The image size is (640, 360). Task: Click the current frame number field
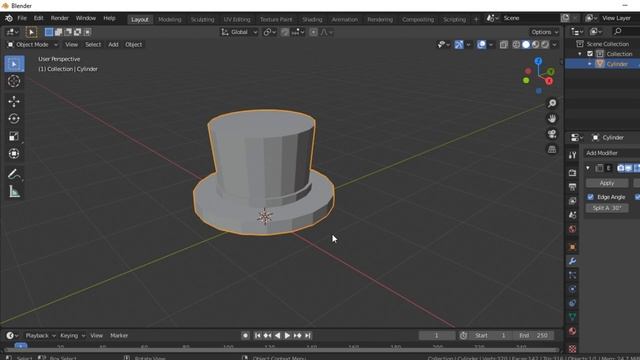click(437, 336)
